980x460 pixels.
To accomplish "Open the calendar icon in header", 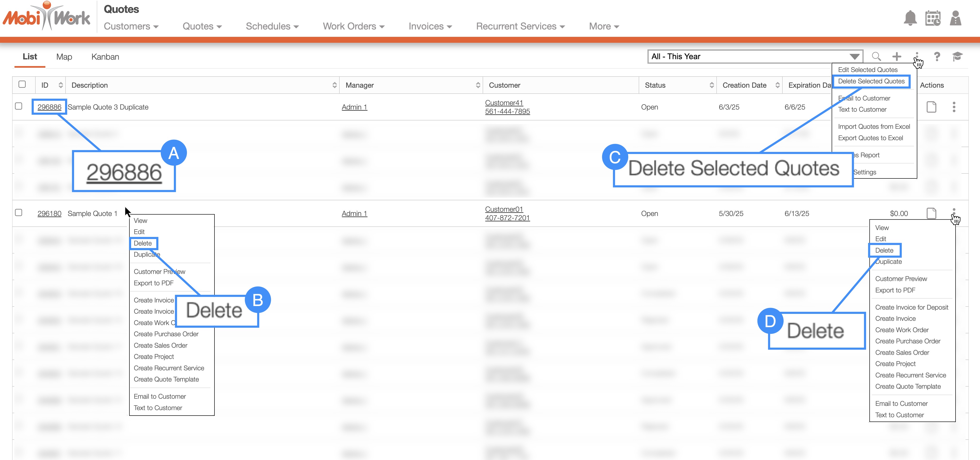I will 932,18.
